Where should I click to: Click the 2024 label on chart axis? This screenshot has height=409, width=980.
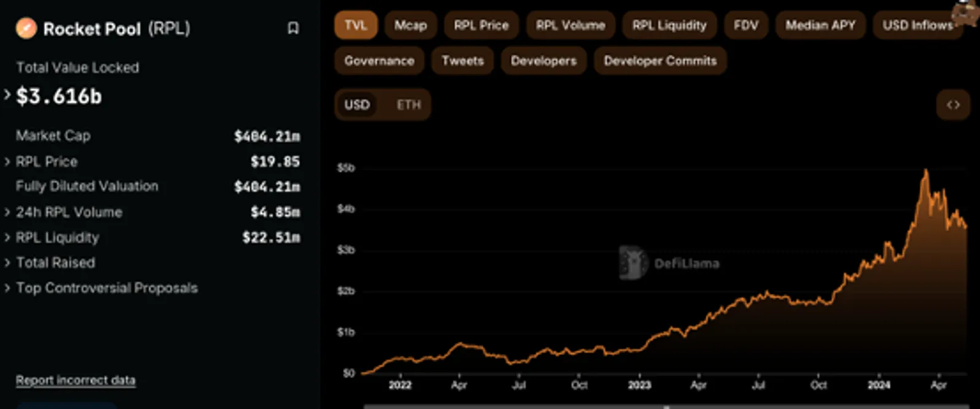879,385
